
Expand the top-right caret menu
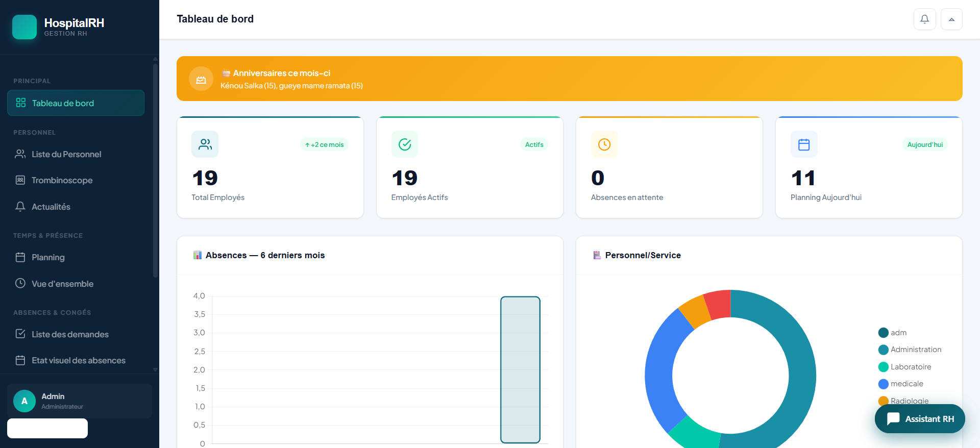(951, 19)
